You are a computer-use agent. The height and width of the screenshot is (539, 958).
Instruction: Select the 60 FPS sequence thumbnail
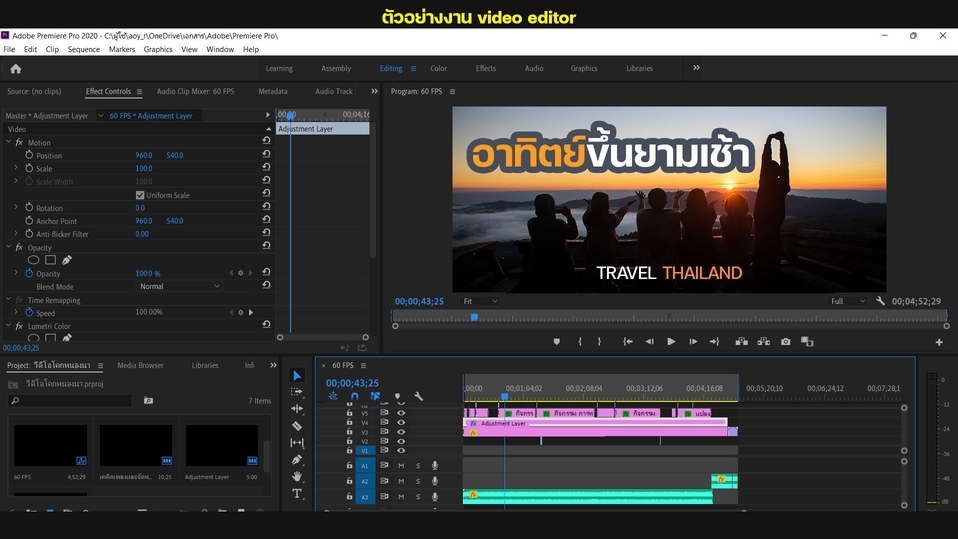pyautogui.click(x=50, y=446)
